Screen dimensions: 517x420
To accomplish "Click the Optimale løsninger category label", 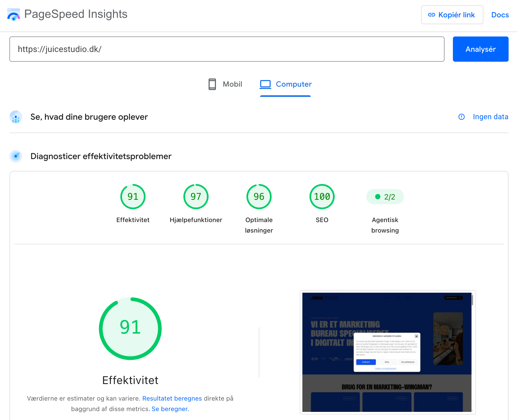I will [259, 225].
